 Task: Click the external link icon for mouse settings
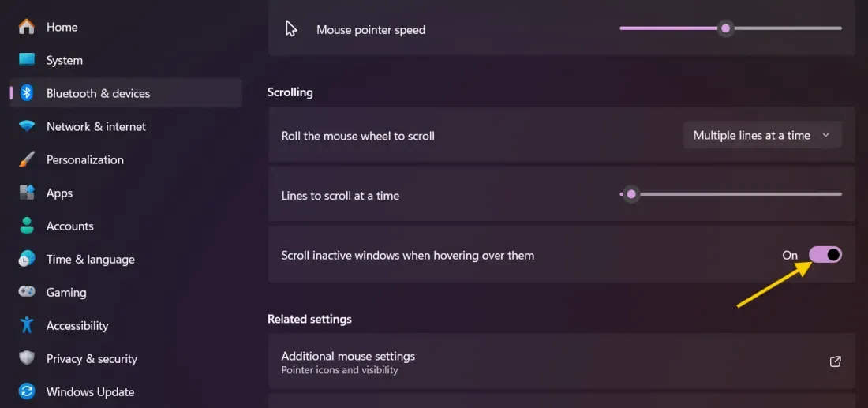(836, 361)
